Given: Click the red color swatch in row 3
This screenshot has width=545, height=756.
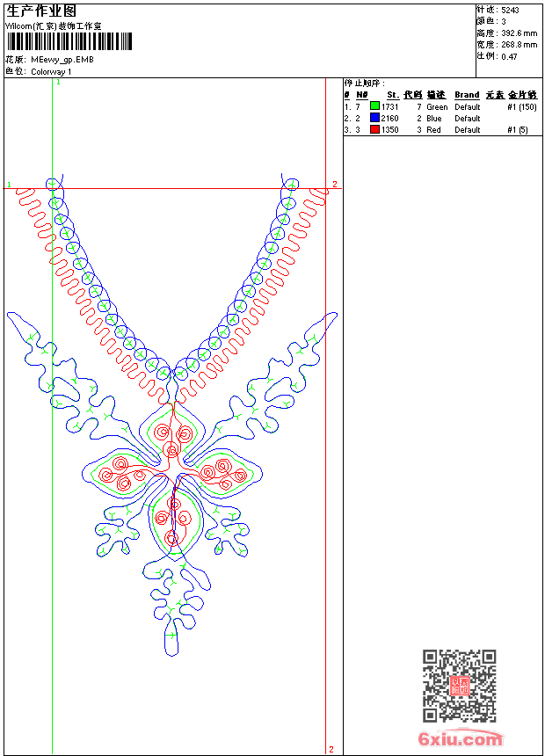Looking at the screenshot, I should tap(374, 129).
